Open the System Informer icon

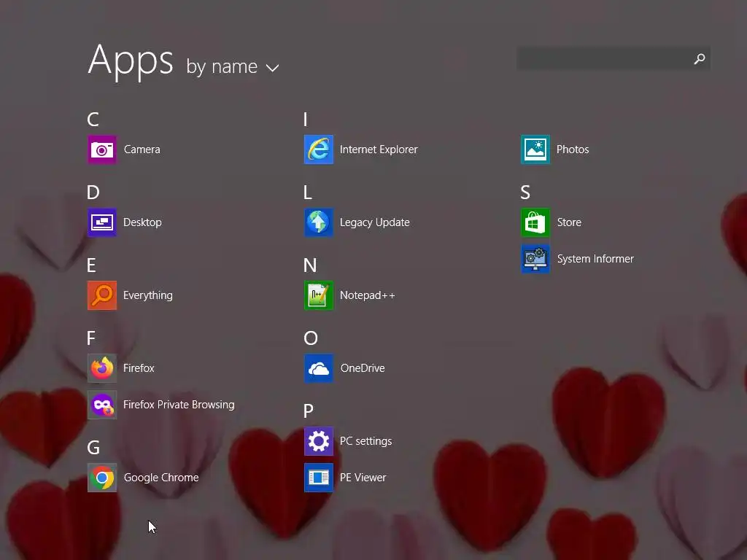pos(535,259)
